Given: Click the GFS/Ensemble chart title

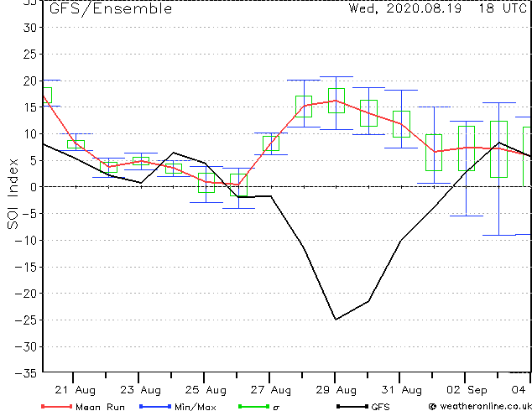Looking at the screenshot, I should point(111,9).
